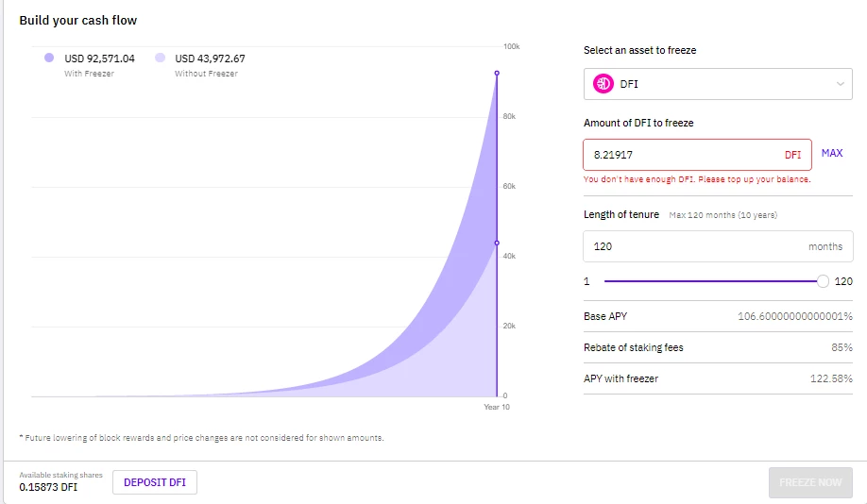Screen dimensions: 867x504
Task: Click the tenure slider track midpoint
Action: pos(713,281)
